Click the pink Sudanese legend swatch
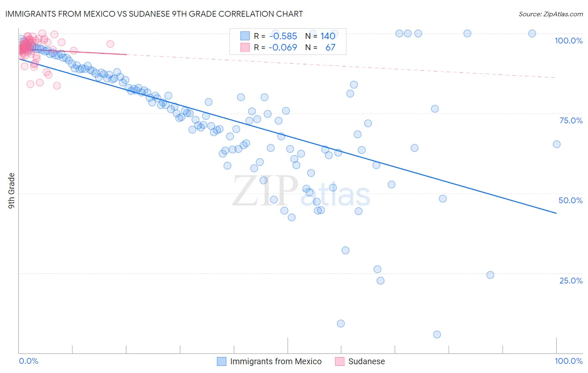 (340, 361)
